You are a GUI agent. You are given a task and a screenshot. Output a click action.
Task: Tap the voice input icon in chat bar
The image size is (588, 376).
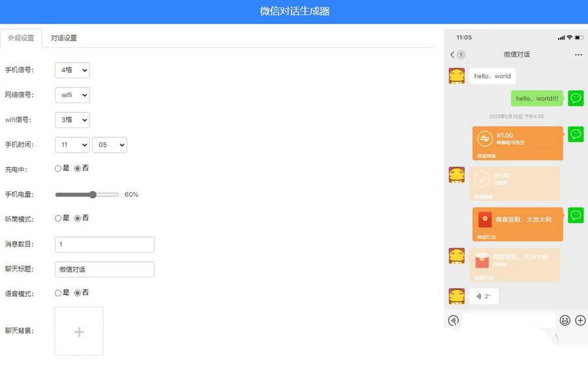click(453, 321)
